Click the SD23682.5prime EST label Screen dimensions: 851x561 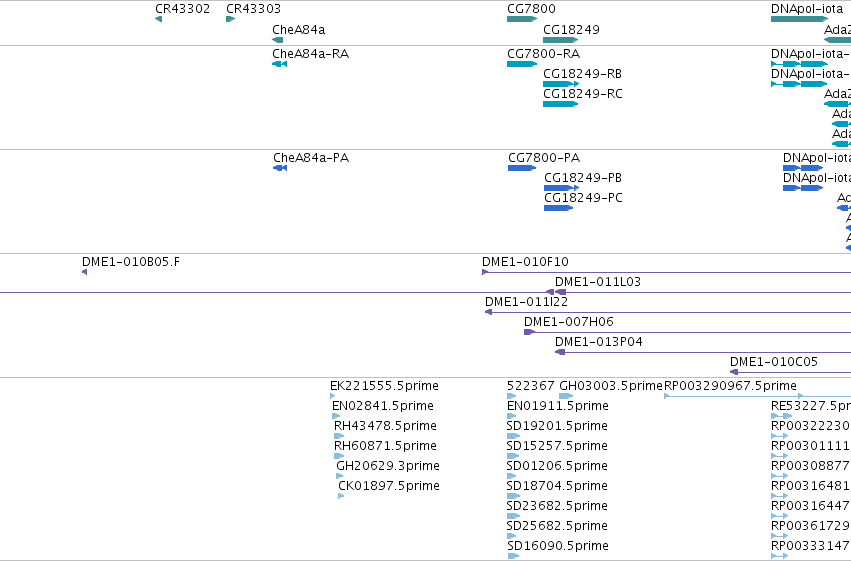pos(557,506)
